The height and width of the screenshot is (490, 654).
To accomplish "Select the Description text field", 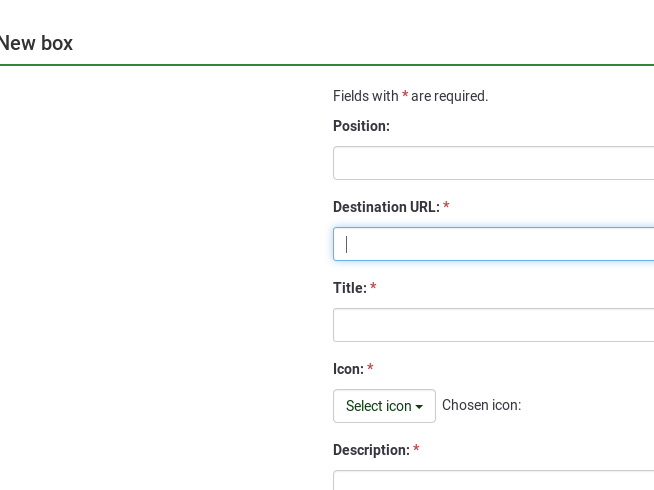I will pos(493,481).
